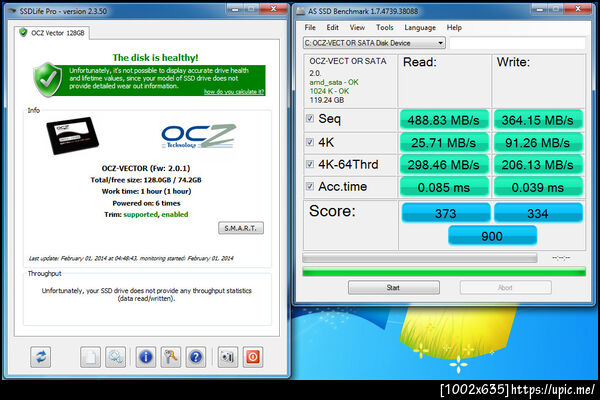Screen dimensions: 600x400
Task: Open the Help menu in AS SSD
Action: [x=454, y=28]
